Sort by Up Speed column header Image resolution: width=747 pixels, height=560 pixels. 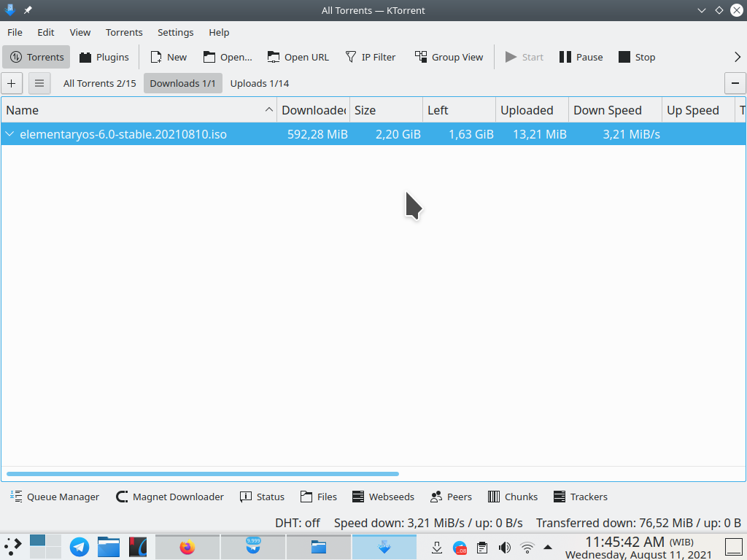coord(698,110)
